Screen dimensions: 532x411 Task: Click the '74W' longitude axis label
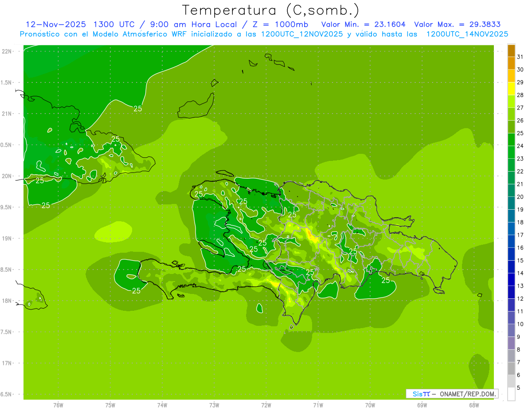pyautogui.click(x=162, y=405)
